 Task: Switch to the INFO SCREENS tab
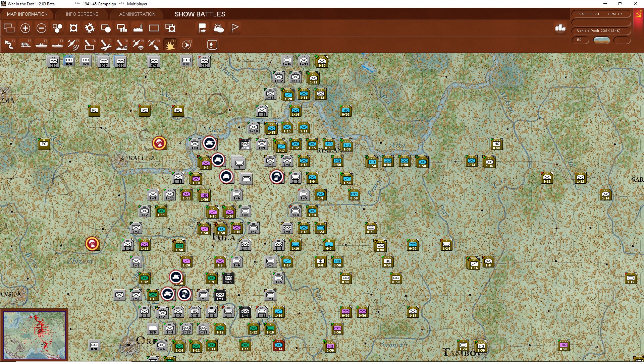click(82, 14)
